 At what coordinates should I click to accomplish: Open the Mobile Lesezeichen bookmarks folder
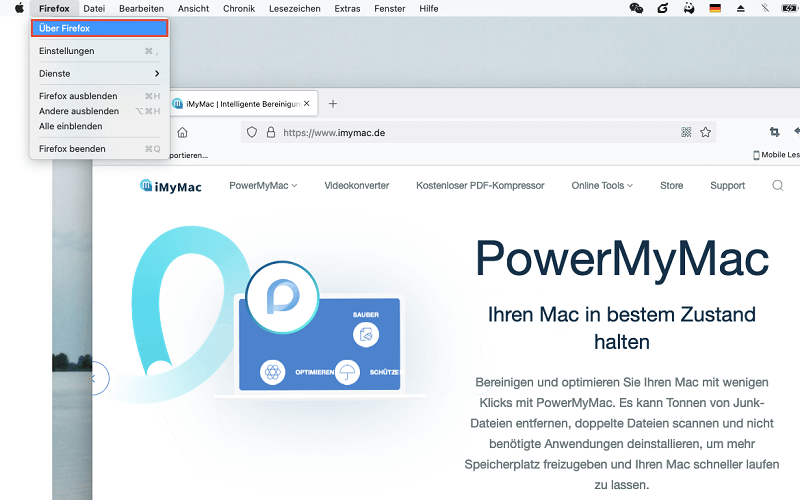click(x=776, y=155)
